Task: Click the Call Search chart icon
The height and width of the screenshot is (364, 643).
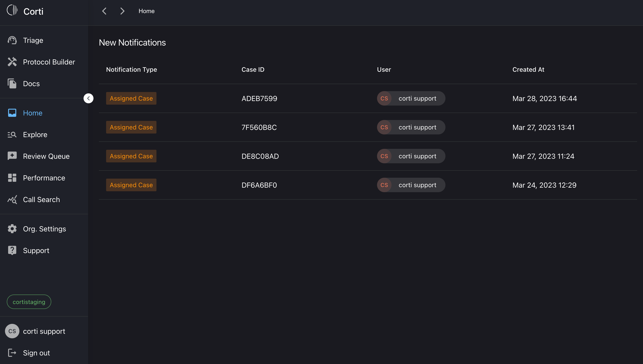Action: point(12,200)
